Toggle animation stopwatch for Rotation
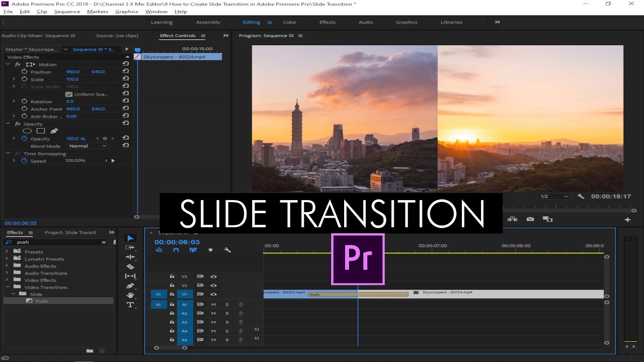The width and height of the screenshot is (644, 362). (x=25, y=101)
